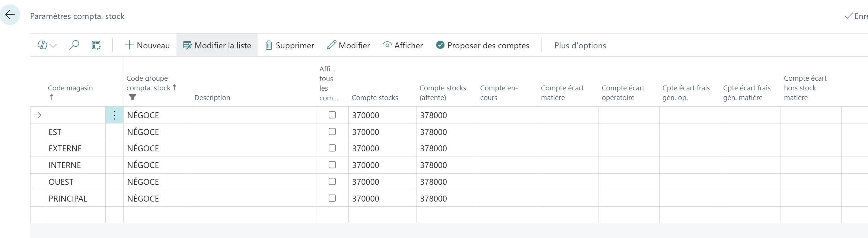Click the Proposer des comptes checkmark icon
This screenshot has height=238, width=868.
[440, 45]
